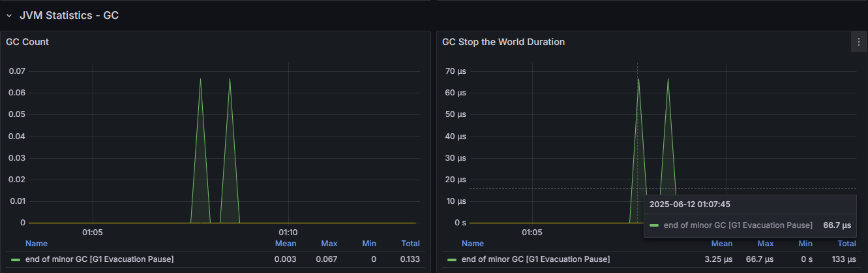868x273 pixels.
Task: Sort Stop the World legend by Total
Action: [846, 244]
